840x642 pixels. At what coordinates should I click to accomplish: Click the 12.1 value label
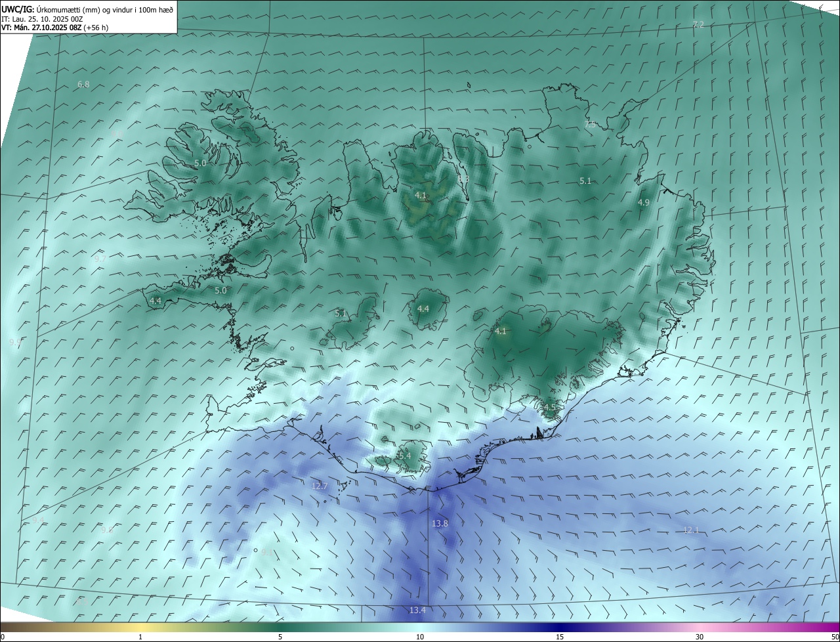click(691, 530)
